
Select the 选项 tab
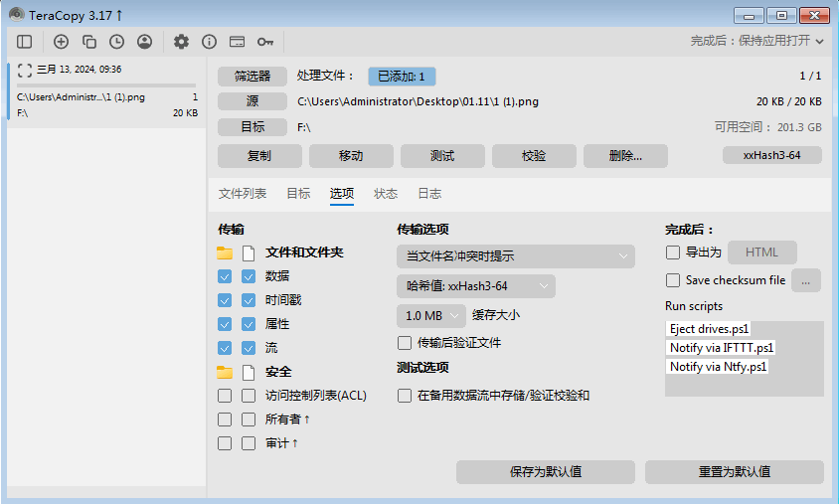(x=342, y=194)
